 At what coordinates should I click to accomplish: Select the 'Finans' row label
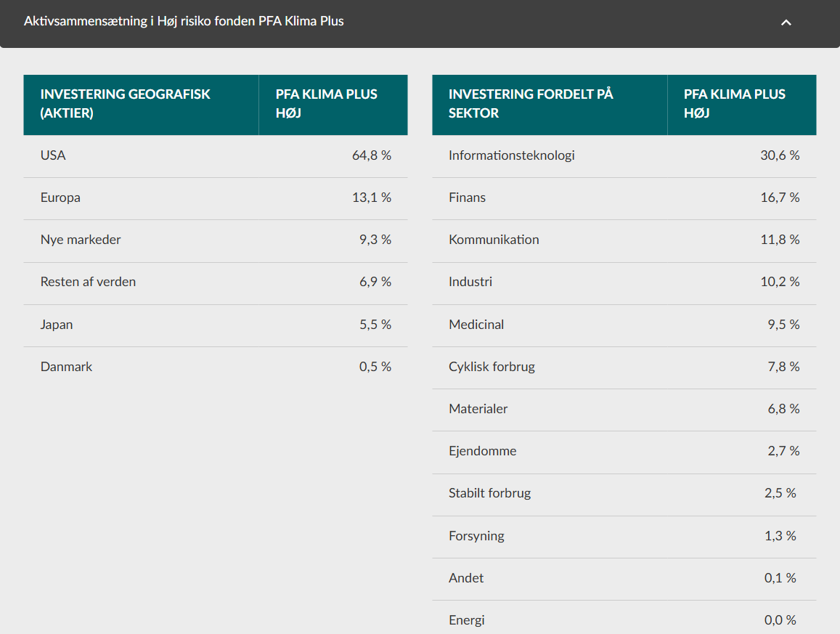click(x=467, y=198)
